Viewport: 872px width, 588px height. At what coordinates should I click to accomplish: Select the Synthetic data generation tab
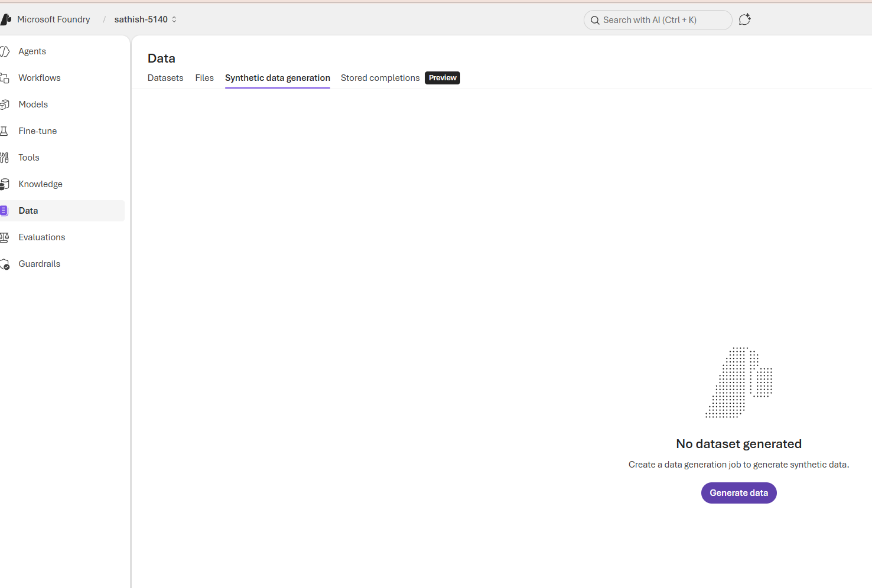[x=277, y=78]
